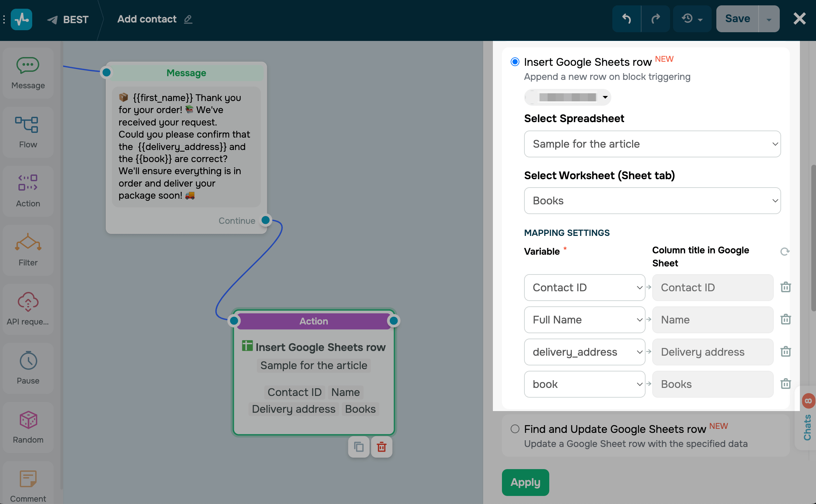Delete the Contact ID mapping row
This screenshot has height=504, width=816.
pos(785,287)
